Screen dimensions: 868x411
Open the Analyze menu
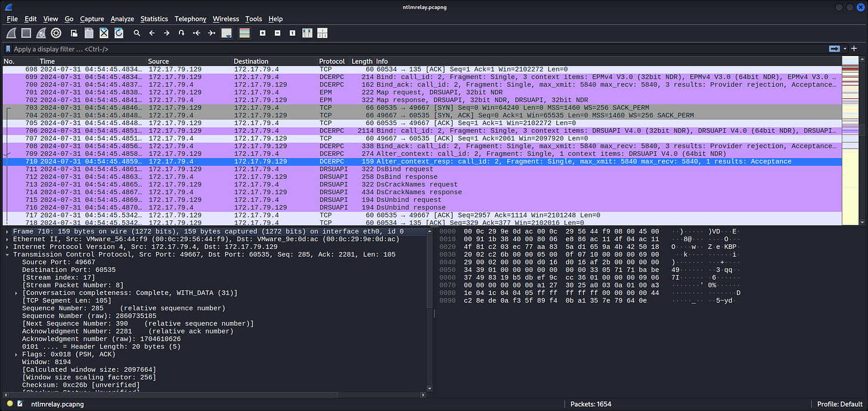pos(122,19)
